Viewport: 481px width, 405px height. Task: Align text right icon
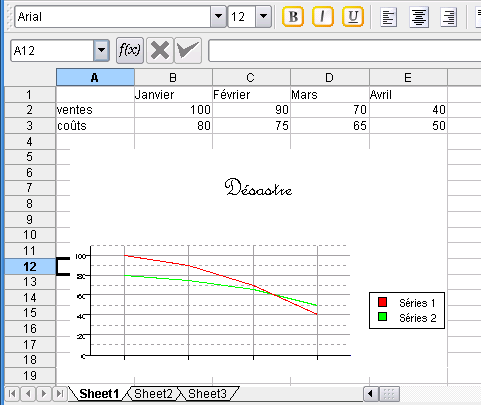pos(449,17)
